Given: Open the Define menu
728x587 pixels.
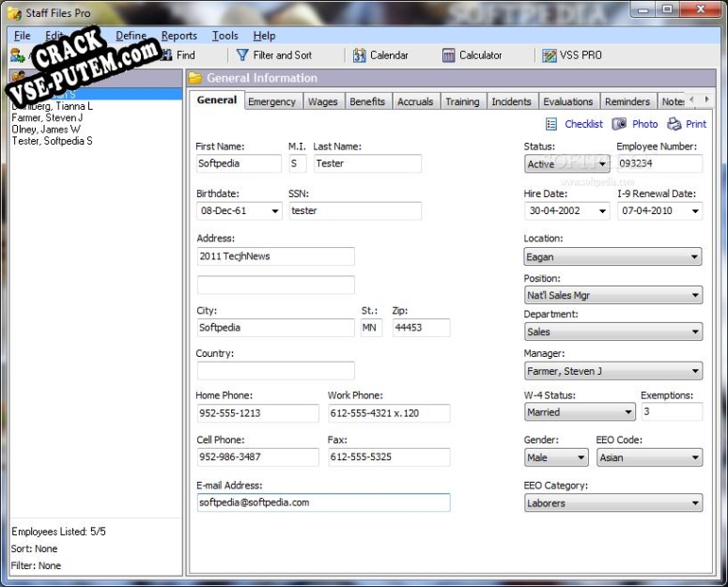Looking at the screenshot, I should click(131, 36).
